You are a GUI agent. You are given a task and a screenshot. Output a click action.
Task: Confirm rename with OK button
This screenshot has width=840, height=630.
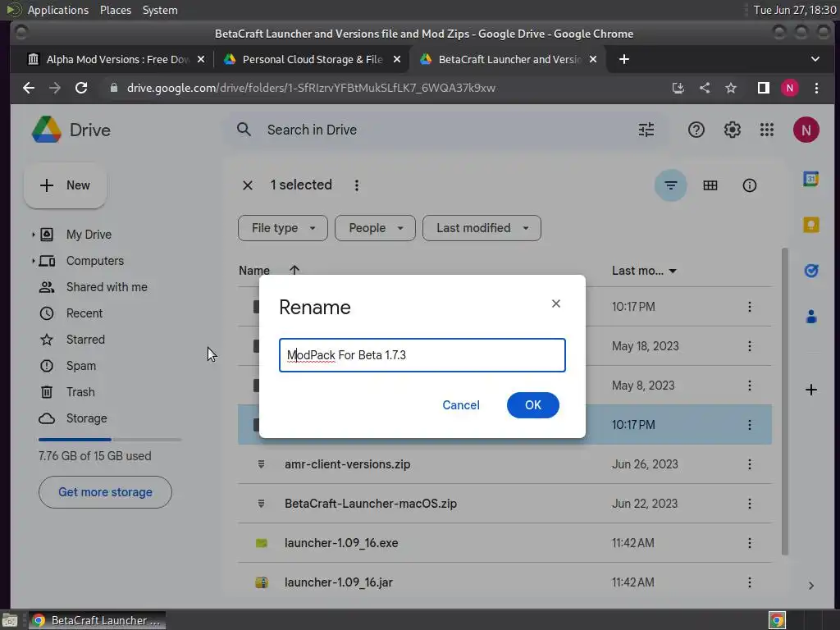click(532, 405)
